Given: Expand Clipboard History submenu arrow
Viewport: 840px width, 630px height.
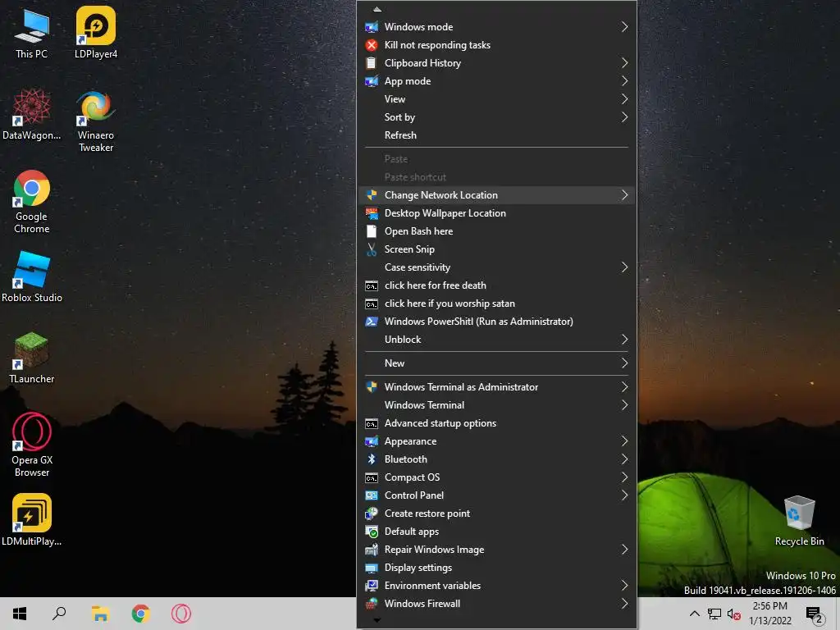Looking at the screenshot, I should 624,63.
